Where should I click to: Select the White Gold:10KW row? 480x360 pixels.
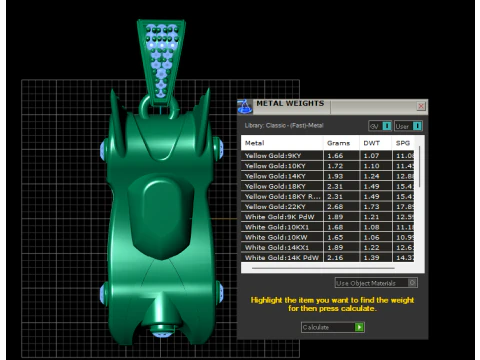(327, 237)
